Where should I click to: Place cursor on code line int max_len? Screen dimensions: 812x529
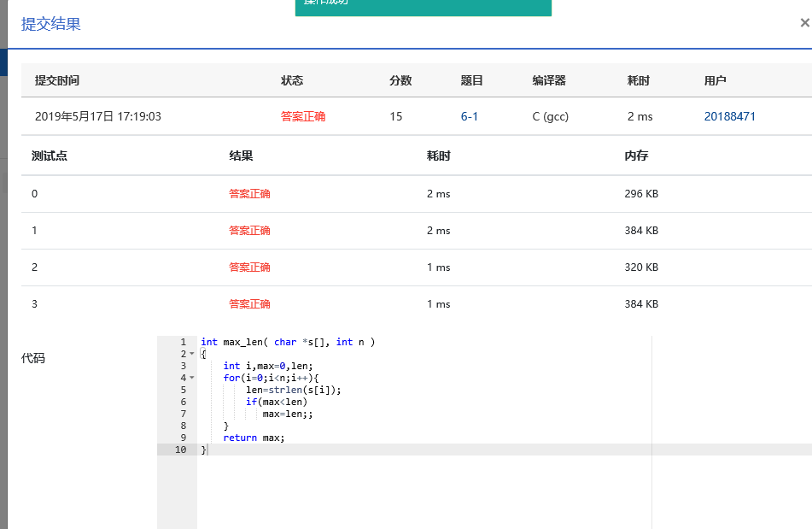pos(288,342)
